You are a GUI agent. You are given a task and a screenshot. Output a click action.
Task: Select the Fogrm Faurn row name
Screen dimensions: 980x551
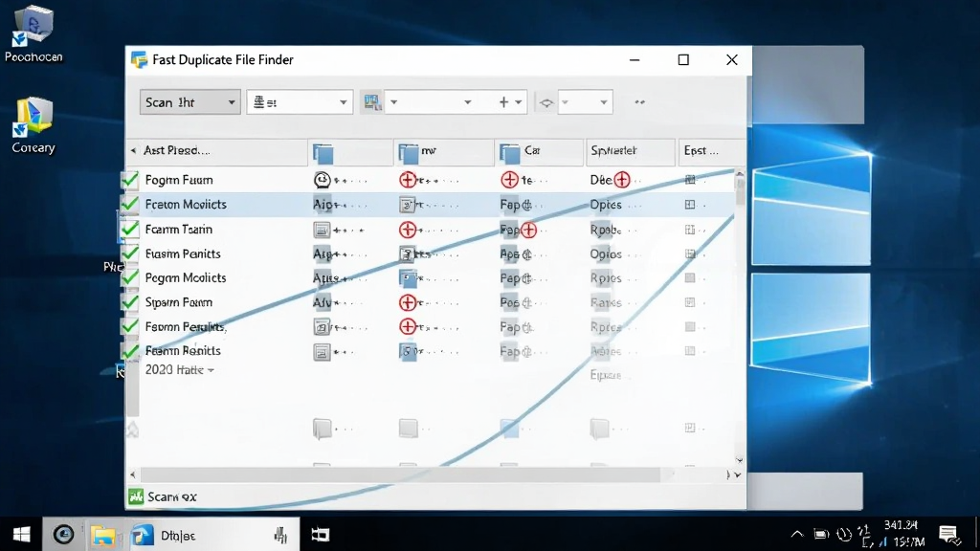[179, 180]
